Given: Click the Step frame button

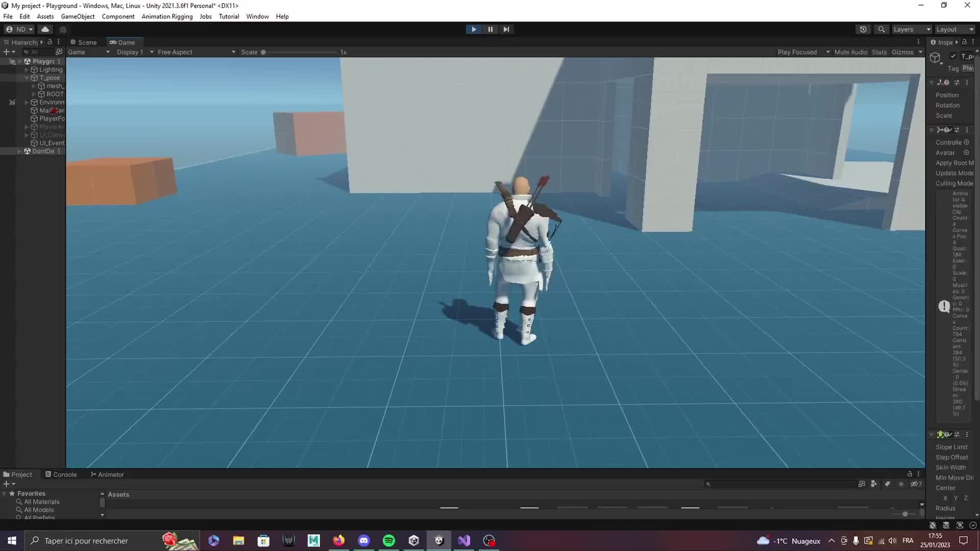Looking at the screenshot, I should click(x=506, y=29).
